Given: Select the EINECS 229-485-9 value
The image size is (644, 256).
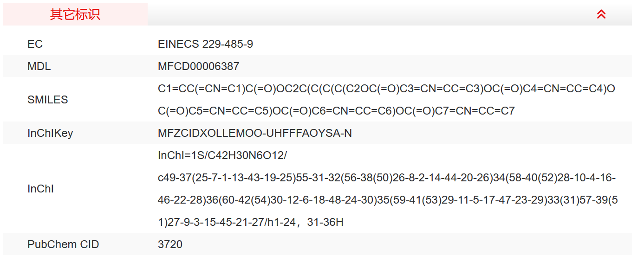Looking at the screenshot, I should [x=205, y=44].
